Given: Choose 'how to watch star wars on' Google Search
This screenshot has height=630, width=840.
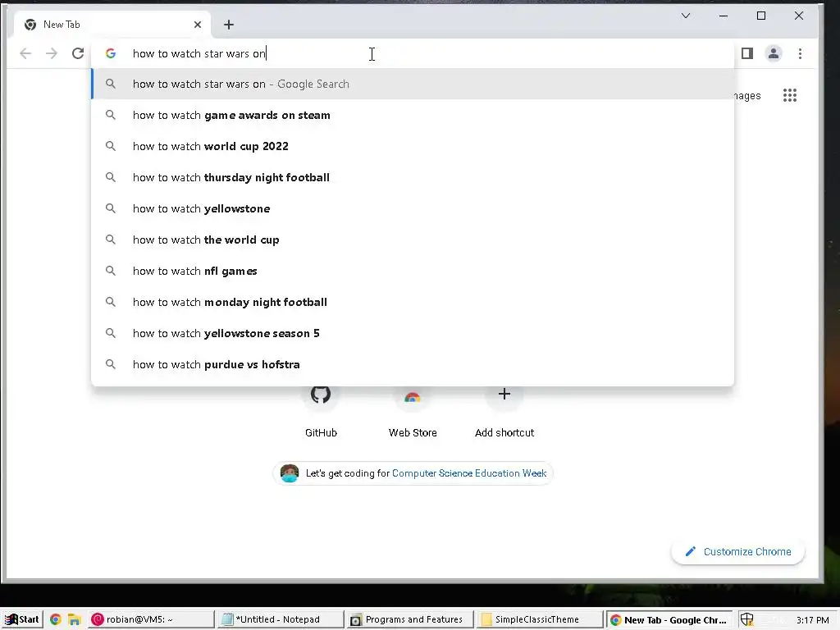Looking at the screenshot, I should pos(413,84).
